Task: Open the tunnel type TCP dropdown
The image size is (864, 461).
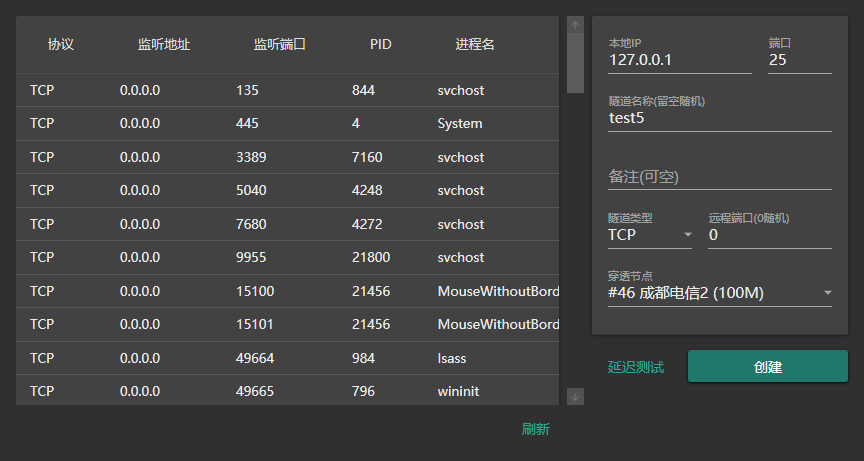Action: [649, 235]
